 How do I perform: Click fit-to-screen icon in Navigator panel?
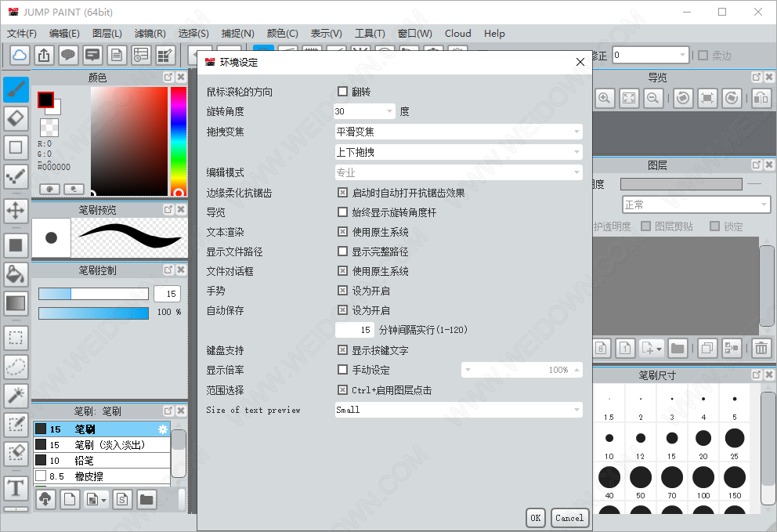point(629,98)
